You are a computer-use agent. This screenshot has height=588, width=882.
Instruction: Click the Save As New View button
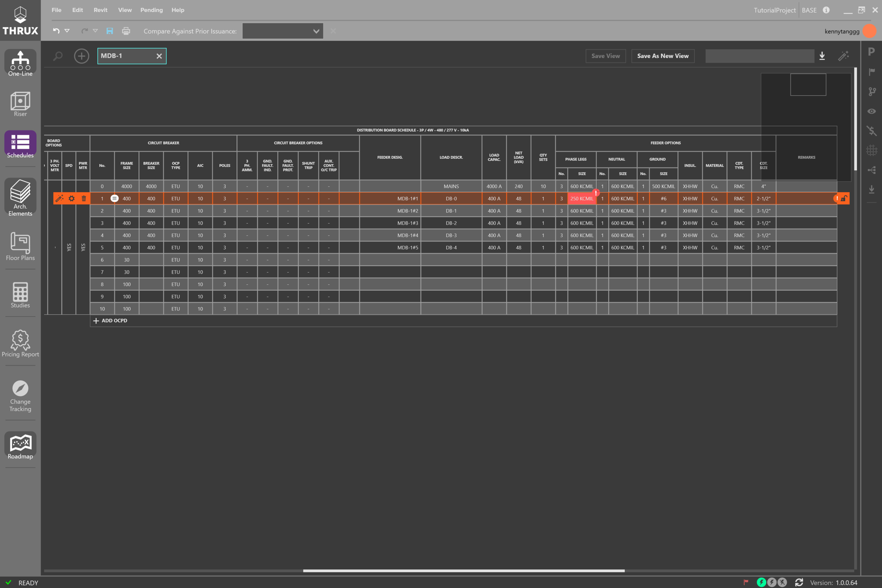click(x=663, y=56)
